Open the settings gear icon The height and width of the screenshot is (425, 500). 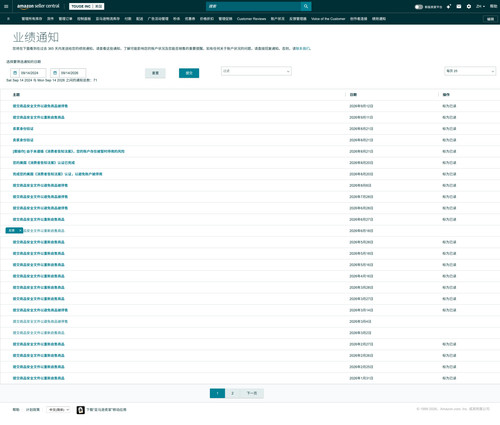point(469,6)
